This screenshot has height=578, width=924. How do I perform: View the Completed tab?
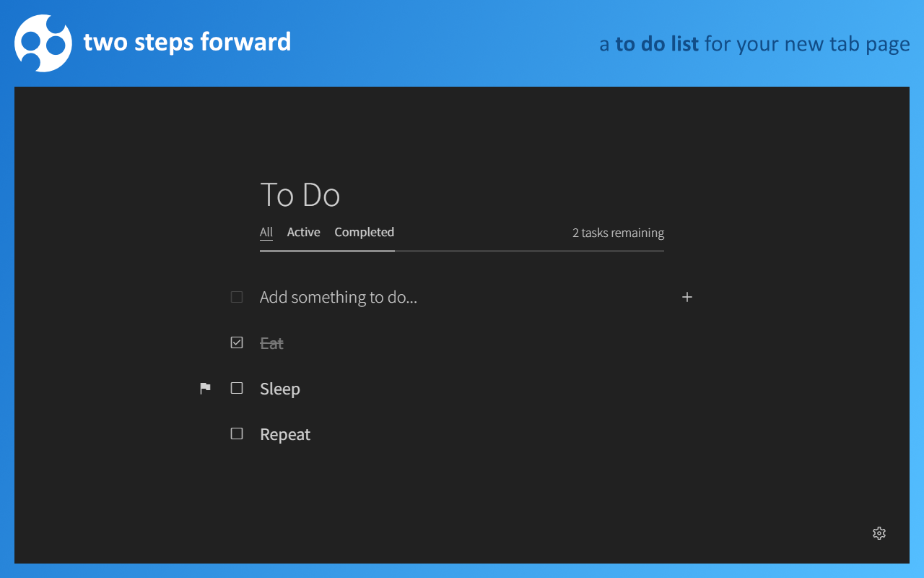364,232
